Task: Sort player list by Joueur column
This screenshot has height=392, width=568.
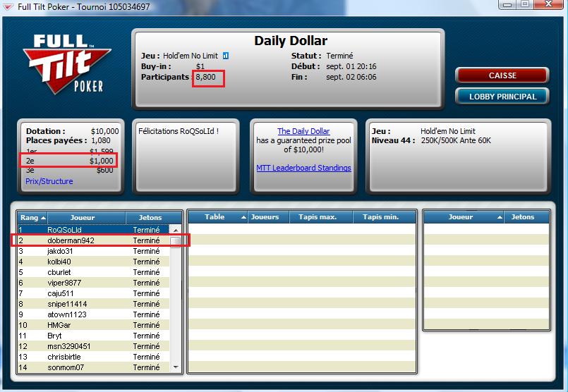Action: pos(86,218)
